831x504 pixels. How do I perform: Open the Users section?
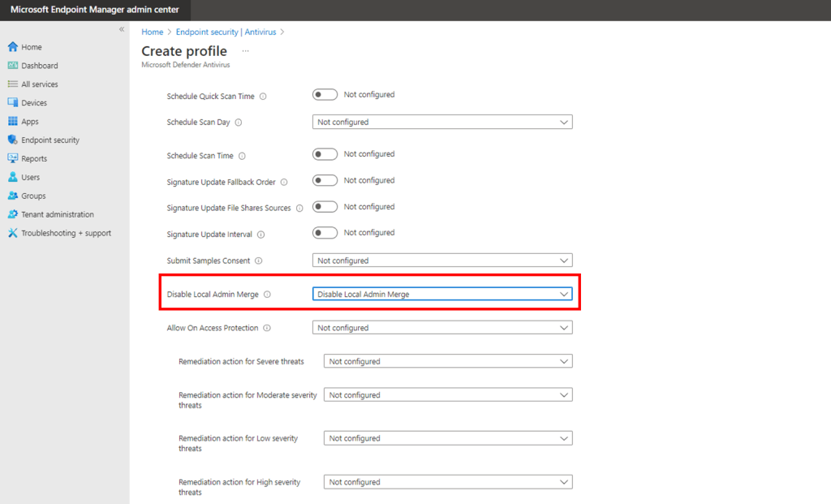click(31, 177)
